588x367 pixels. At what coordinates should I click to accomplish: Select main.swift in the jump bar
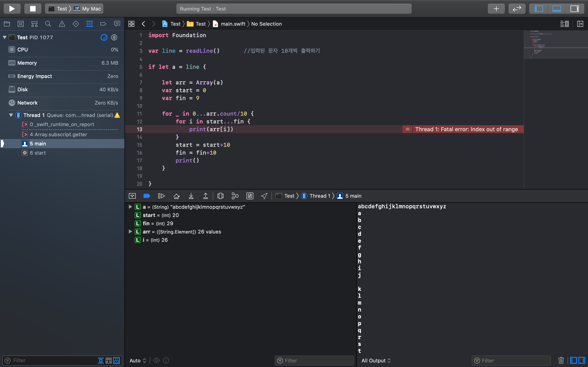[x=232, y=24]
